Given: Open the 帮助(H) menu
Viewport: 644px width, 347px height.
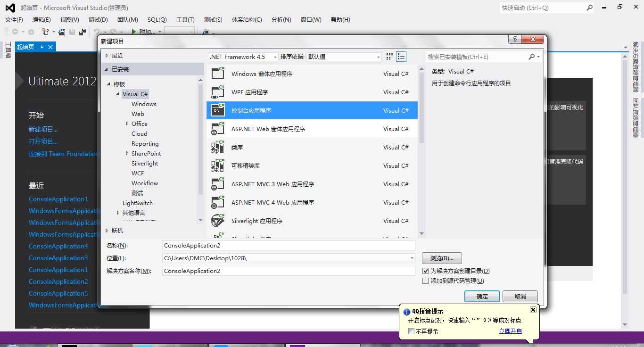Looking at the screenshot, I should (x=340, y=20).
